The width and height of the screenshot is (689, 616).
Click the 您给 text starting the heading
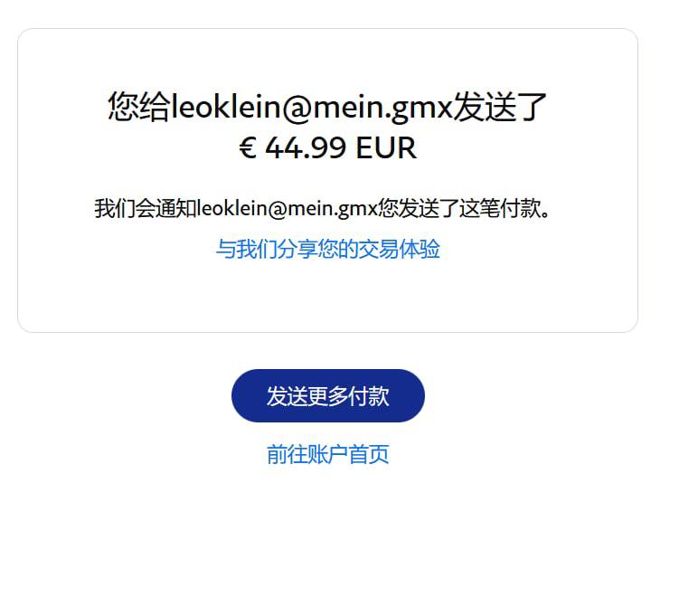(139, 107)
